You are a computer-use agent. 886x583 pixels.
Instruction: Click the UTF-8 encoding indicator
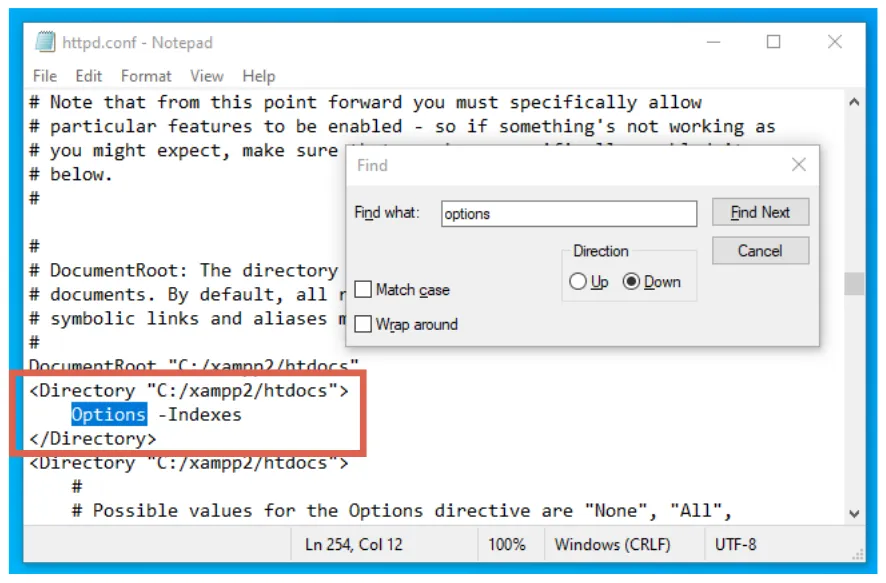738,545
